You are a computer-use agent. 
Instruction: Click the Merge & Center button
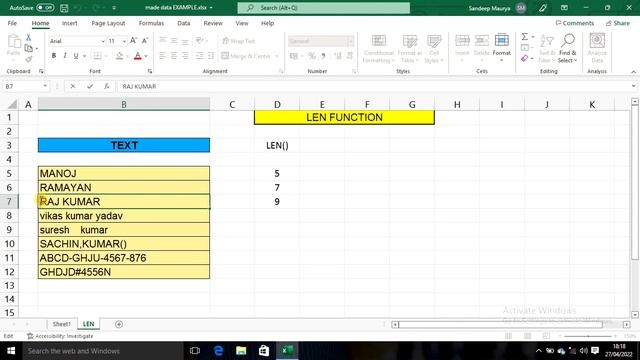pos(246,56)
